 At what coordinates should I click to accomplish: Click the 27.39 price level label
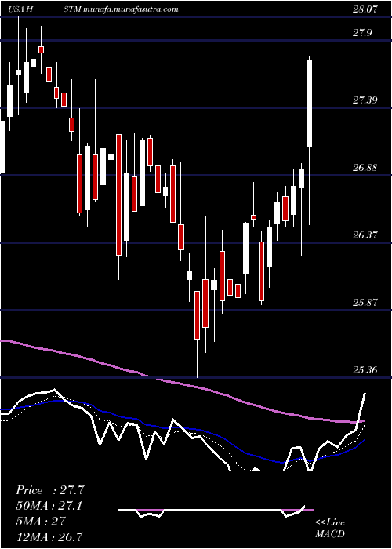(x=365, y=100)
